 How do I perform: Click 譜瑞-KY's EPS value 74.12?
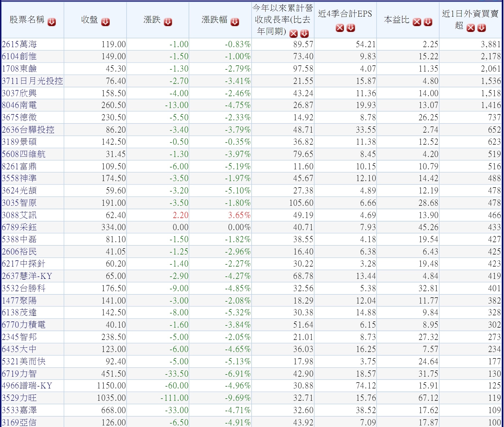click(x=366, y=386)
